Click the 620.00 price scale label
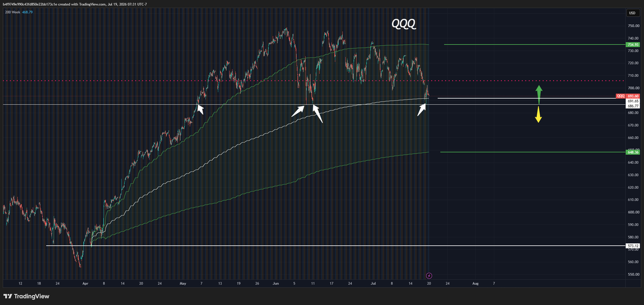The height and width of the screenshot is (305, 644). pyautogui.click(x=633, y=187)
